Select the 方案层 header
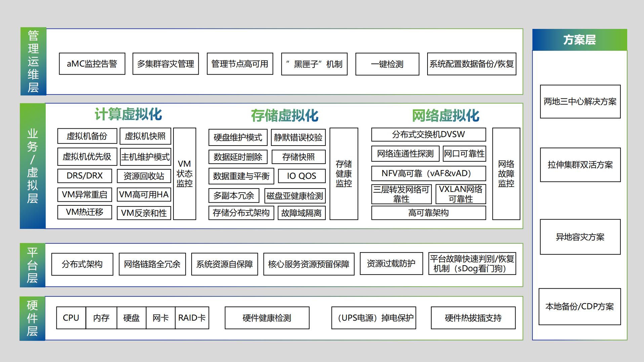The height and width of the screenshot is (362, 644). pyautogui.click(x=579, y=40)
